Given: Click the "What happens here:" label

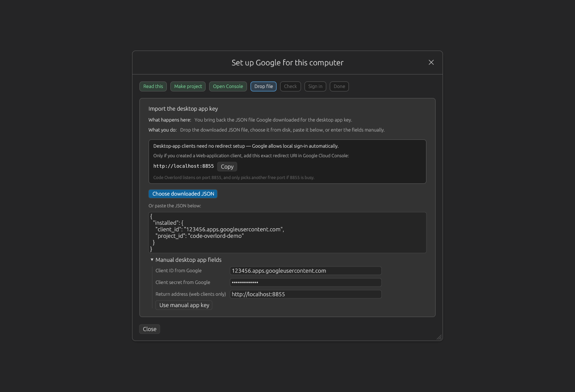Looking at the screenshot, I should pyautogui.click(x=170, y=120).
